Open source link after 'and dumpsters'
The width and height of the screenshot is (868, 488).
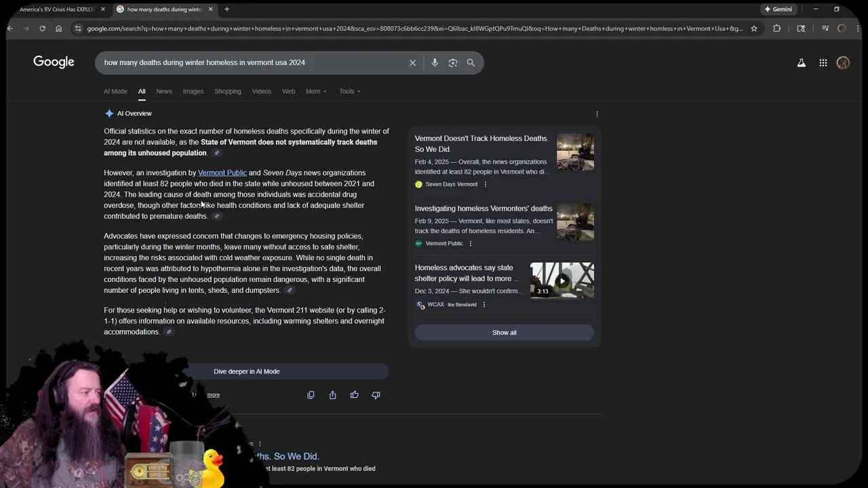pyautogui.click(x=290, y=290)
